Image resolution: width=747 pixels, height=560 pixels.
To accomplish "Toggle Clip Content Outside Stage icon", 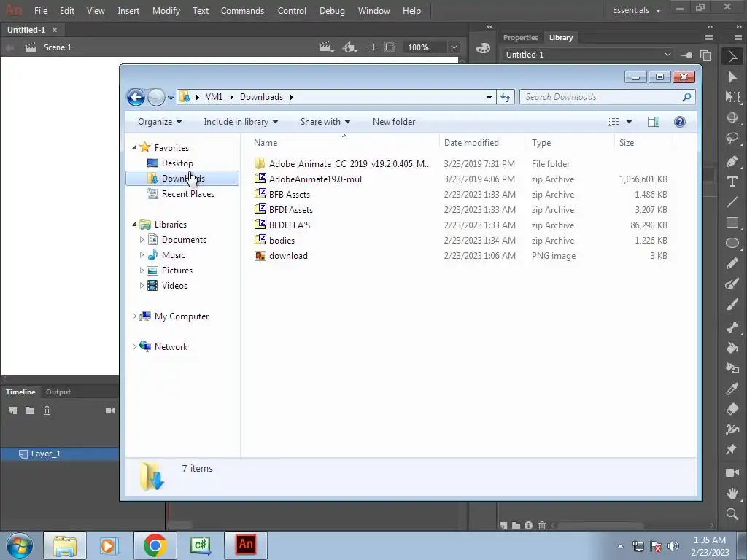I will pyautogui.click(x=390, y=47).
